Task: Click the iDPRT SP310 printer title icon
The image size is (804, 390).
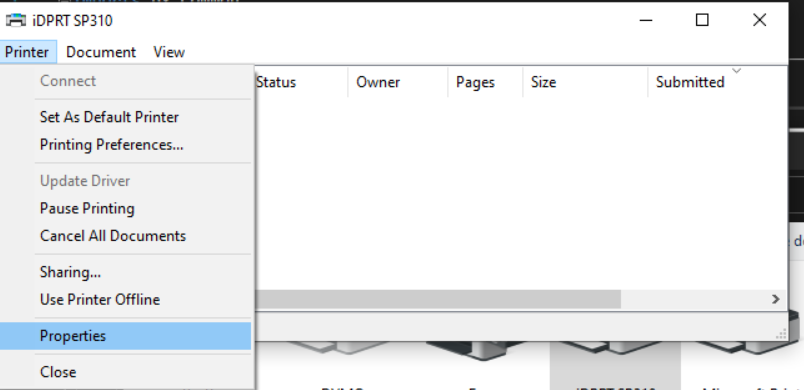Action: (15, 20)
